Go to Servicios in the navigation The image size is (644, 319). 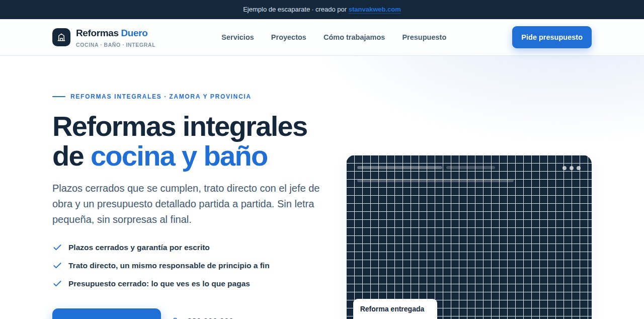pyautogui.click(x=237, y=37)
